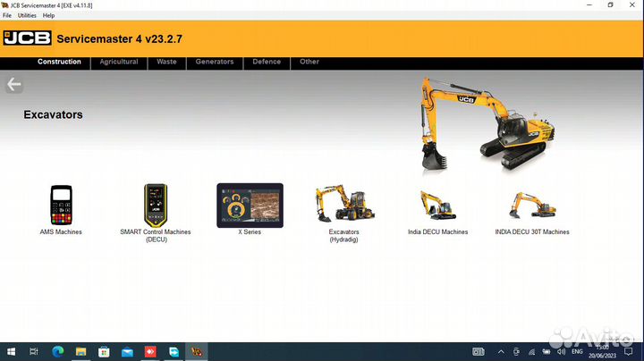Screen dimensions: 644x361
Task: Switch to the Waste tab
Action: [166, 62]
